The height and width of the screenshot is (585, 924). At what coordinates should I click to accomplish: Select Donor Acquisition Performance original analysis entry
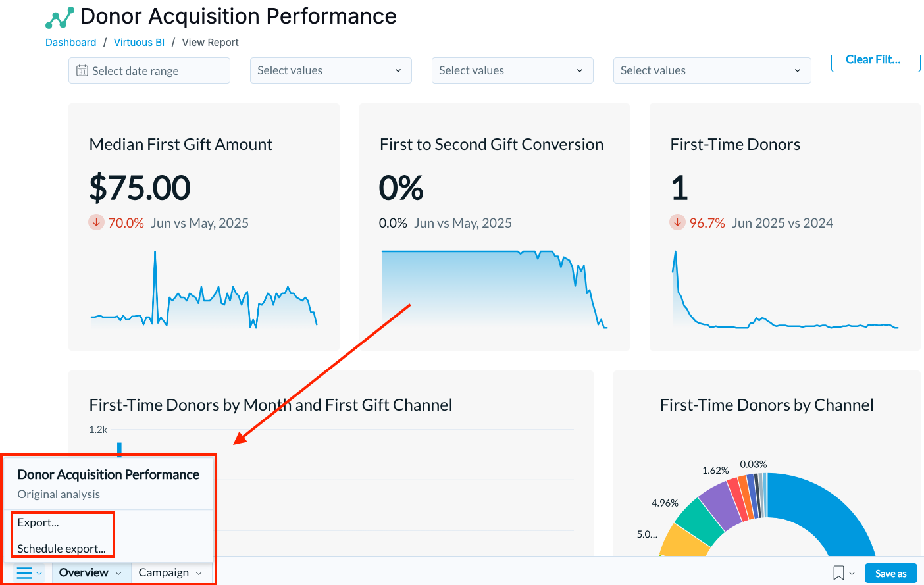[108, 484]
